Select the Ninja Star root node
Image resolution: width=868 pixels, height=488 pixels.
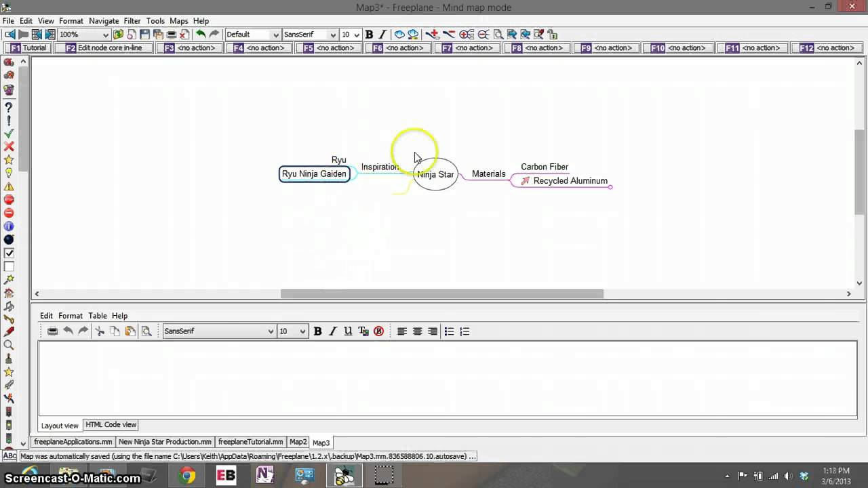pyautogui.click(x=435, y=174)
